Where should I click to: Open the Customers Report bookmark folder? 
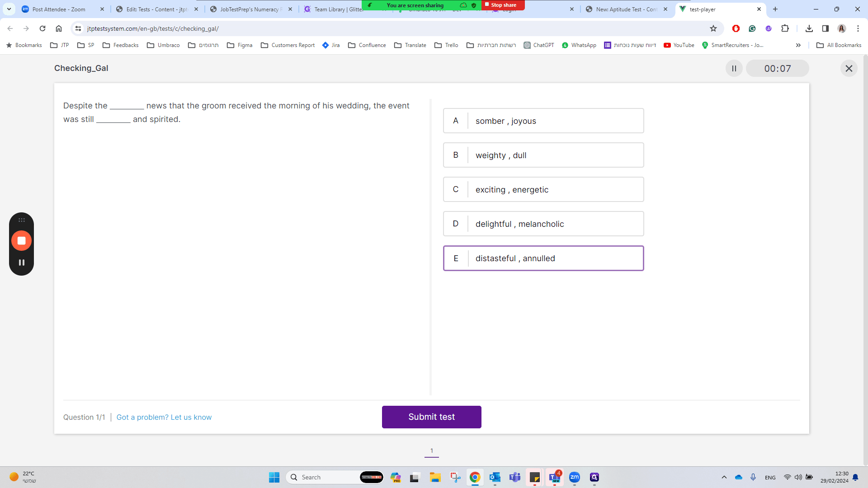(288, 45)
